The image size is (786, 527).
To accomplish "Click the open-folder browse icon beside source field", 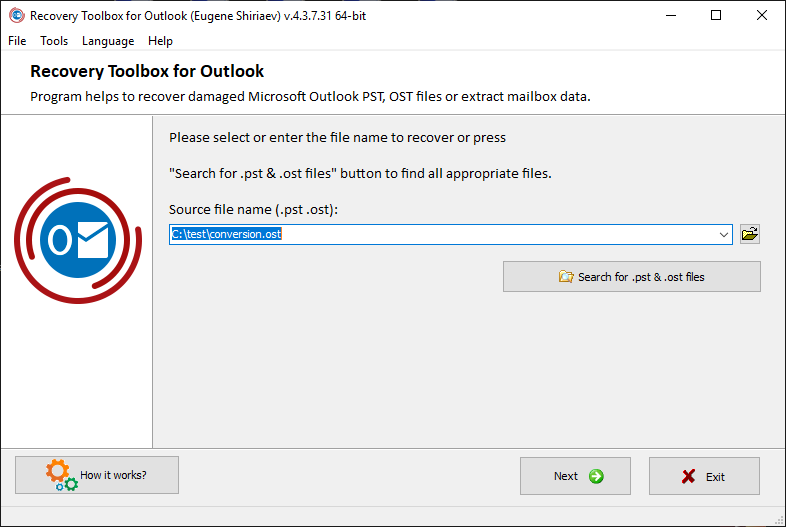I will pos(750,234).
